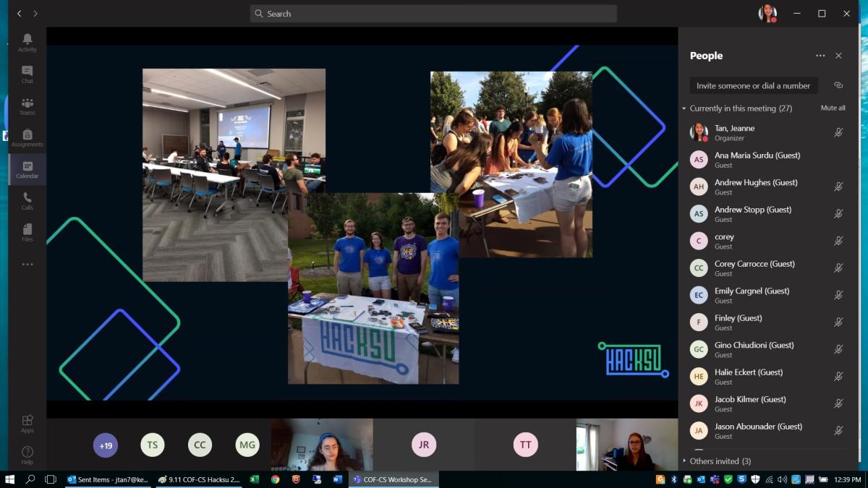This screenshot has width=868, height=488.
Task: Select video tile of woman with blue headband
Action: click(322, 445)
